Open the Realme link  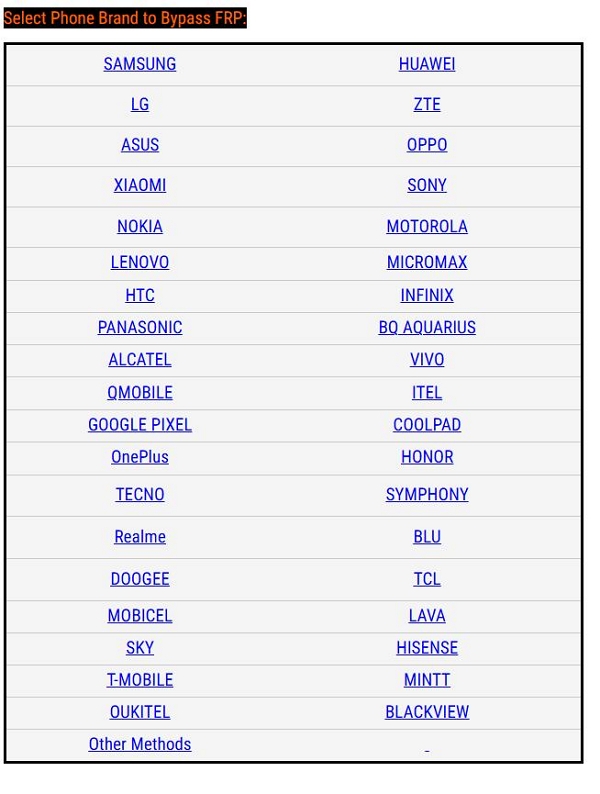pos(140,536)
